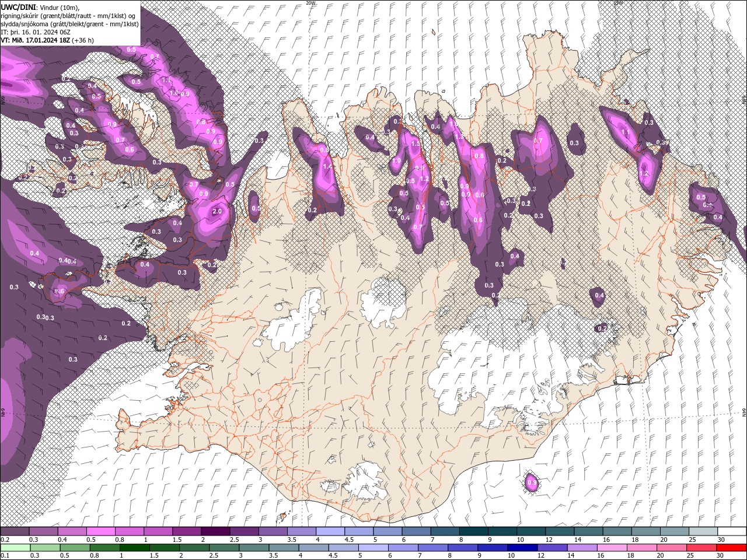
Task: Select the lavender 14 swatch in the lower legend
Action: (x=582, y=547)
